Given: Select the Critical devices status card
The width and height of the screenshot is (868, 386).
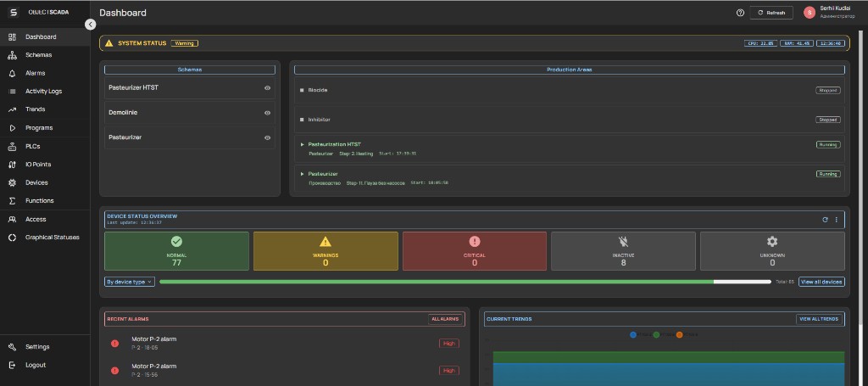Looking at the screenshot, I should tap(475, 251).
